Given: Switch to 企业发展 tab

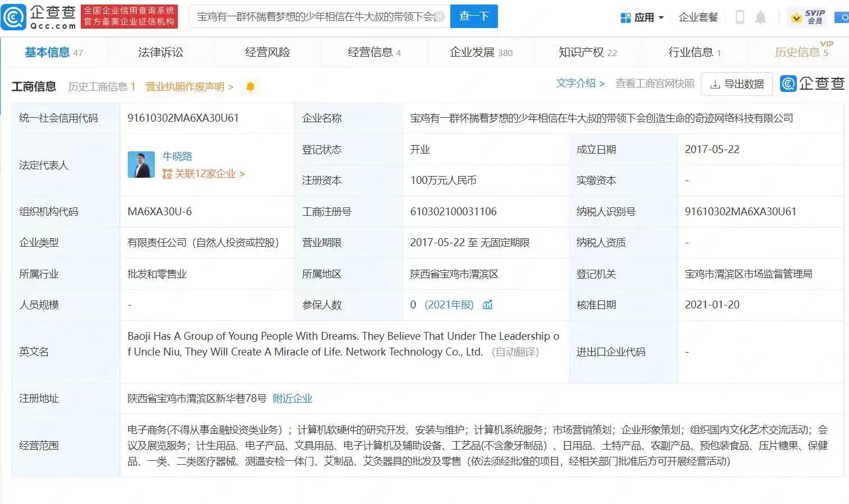Looking at the screenshot, I should click(481, 52).
